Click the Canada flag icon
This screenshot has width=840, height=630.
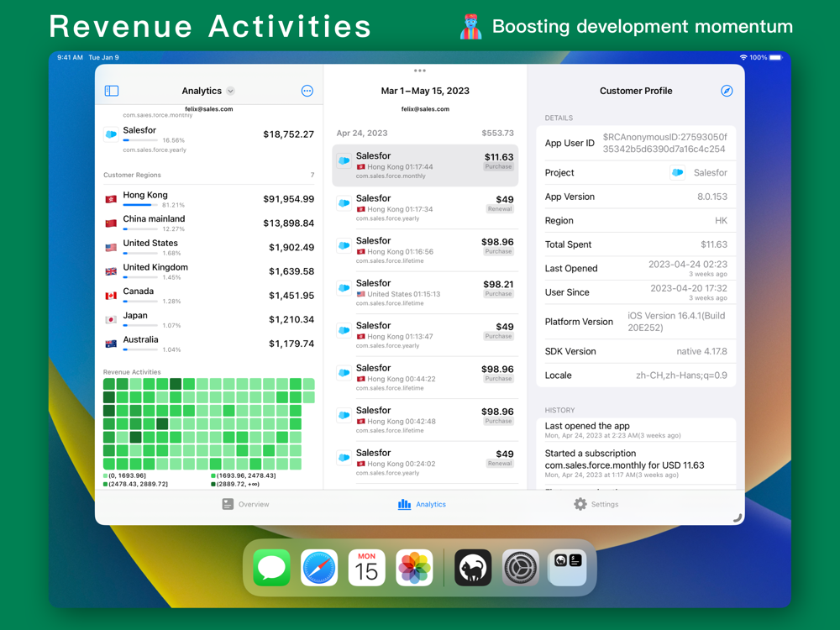(111, 296)
